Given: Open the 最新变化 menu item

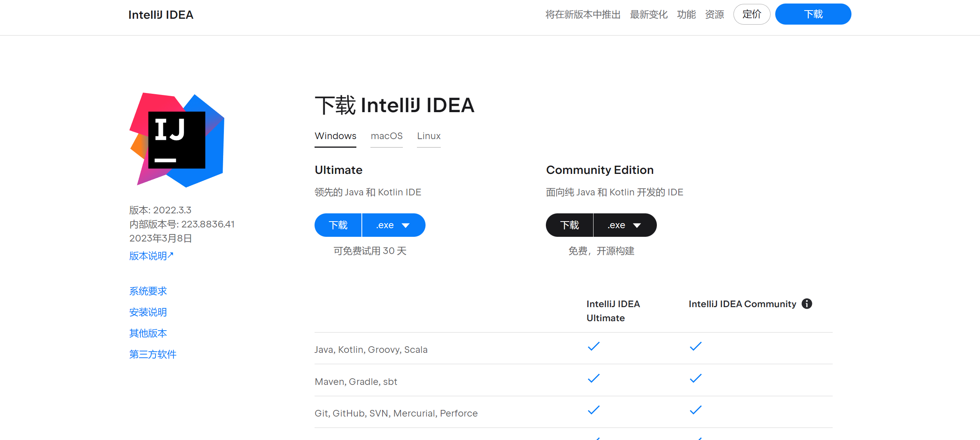Looking at the screenshot, I should 649,14.
